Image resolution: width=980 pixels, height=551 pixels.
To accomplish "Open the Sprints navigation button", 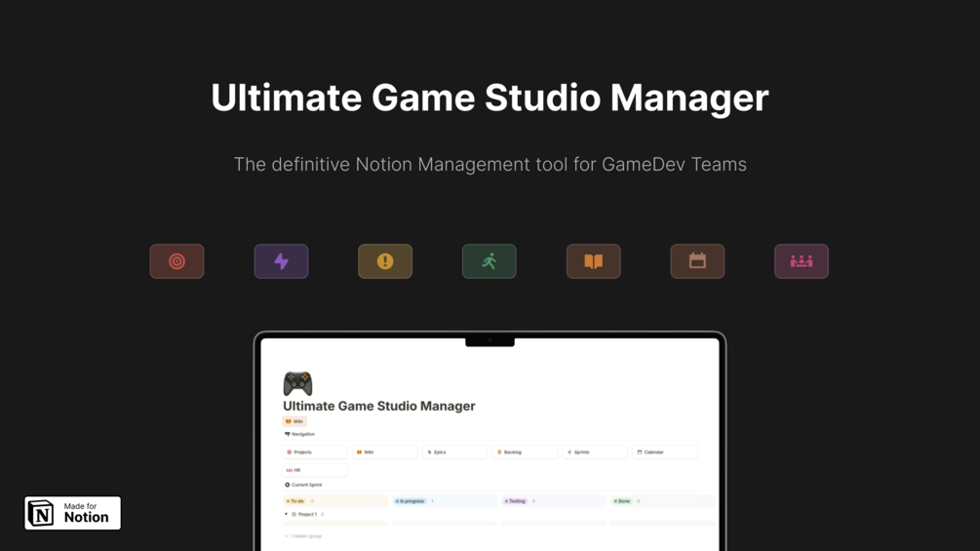I will coord(595,452).
